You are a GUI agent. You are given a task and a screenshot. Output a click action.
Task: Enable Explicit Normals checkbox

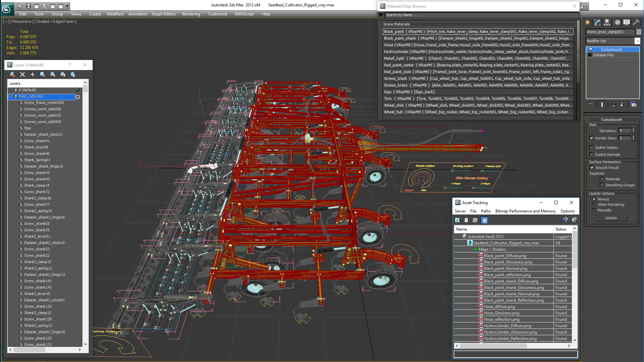coord(592,154)
